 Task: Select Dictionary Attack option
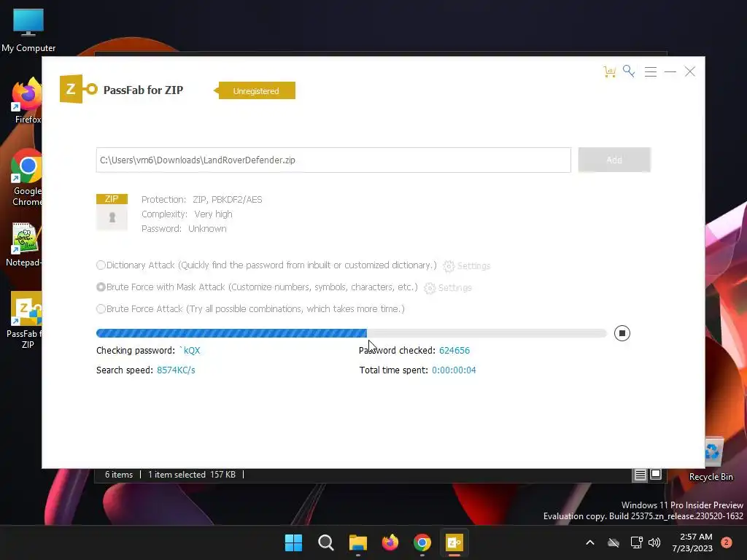click(101, 265)
